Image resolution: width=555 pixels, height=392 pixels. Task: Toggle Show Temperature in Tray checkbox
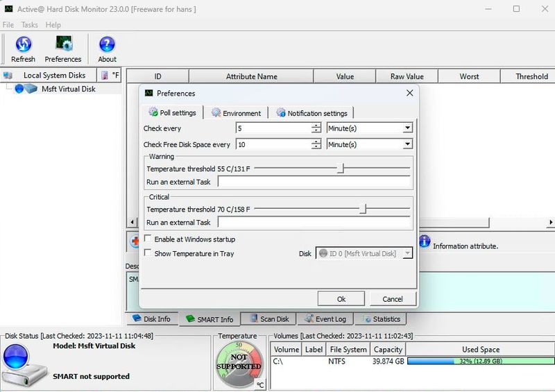tap(148, 253)
